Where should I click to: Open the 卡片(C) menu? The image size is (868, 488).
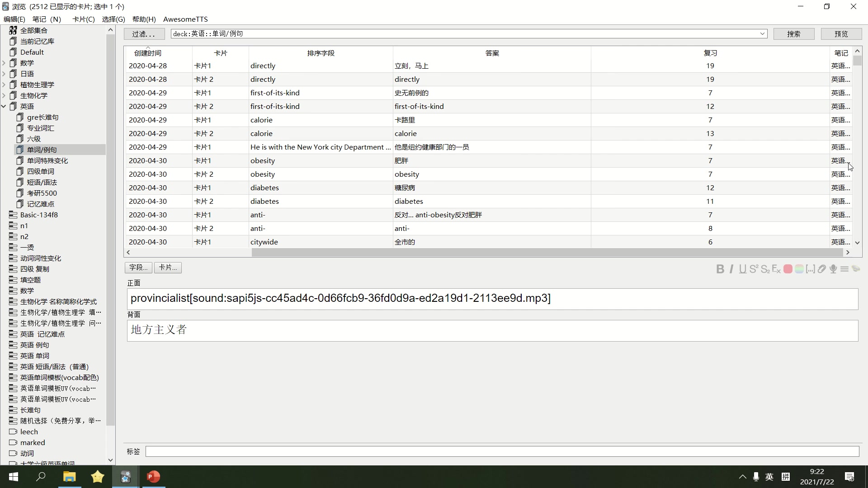[x=84, y=19]
